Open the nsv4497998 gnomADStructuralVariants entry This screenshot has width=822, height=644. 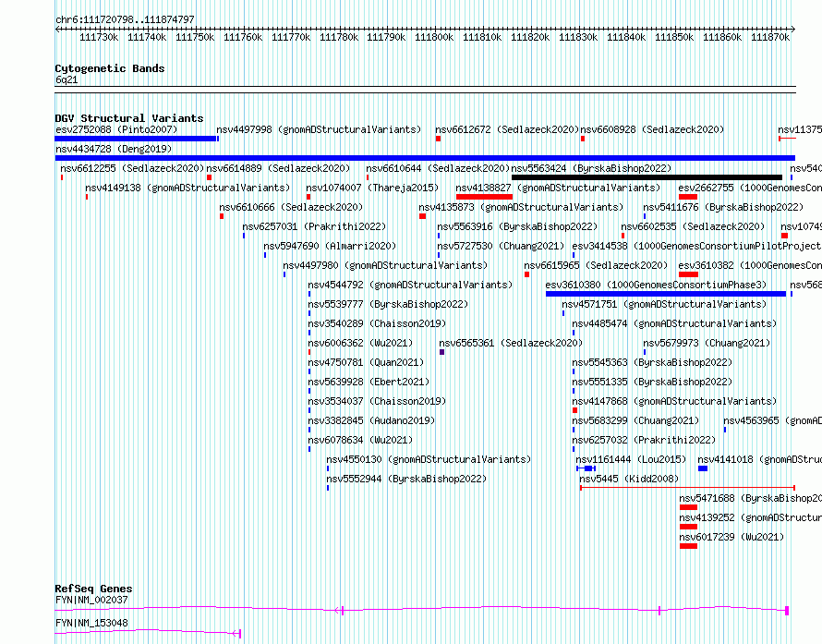[x=319, y=129]
